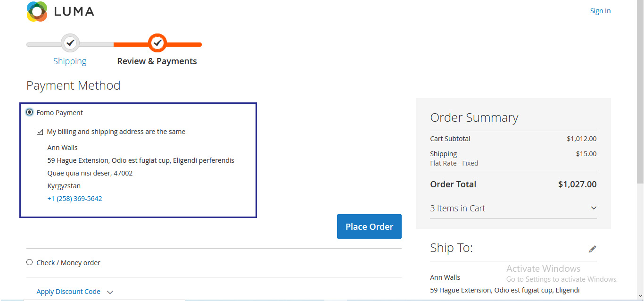644x301 pixels.
Task: Click the Ship To heading
Action: click(451, 248)
